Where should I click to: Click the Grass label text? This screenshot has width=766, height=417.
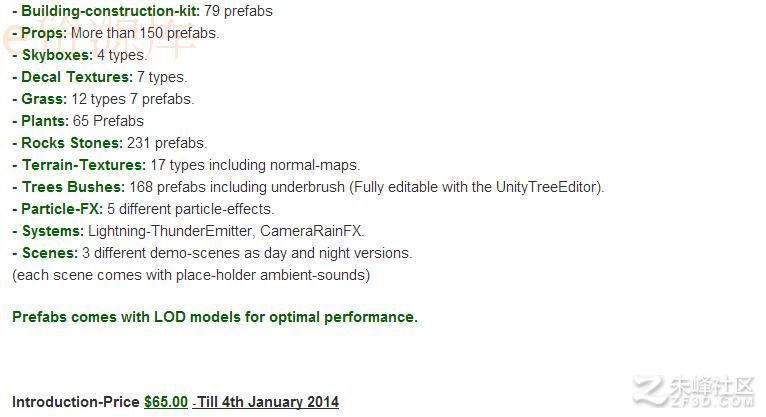point(44,99)
